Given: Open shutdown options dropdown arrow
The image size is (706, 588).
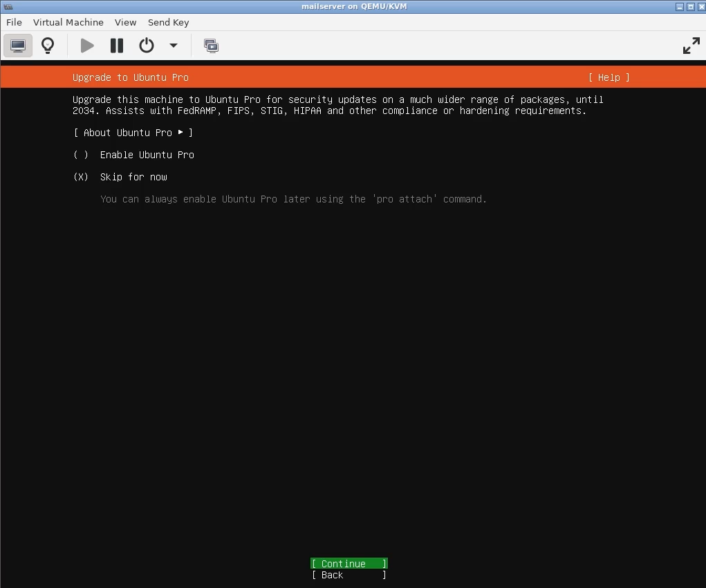Looking at the screenshot, I should pyautogui.click(x=174, y=46).
